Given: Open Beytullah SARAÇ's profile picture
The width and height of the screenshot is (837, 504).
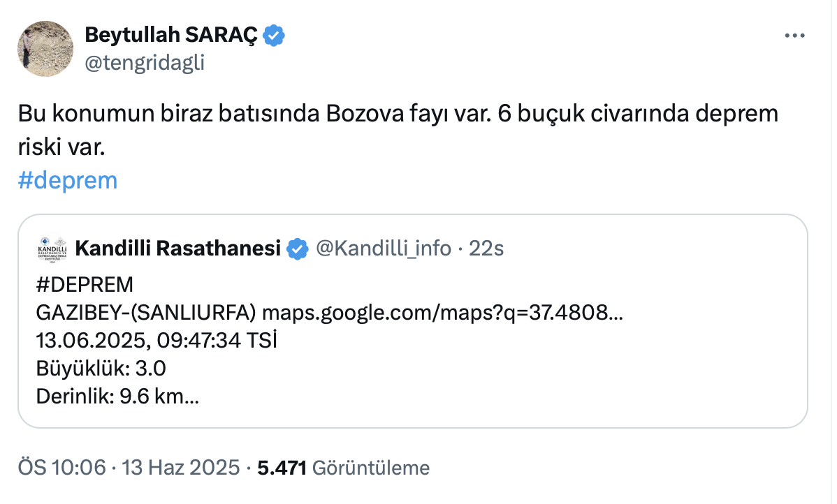Looking at the screenshot, I should point(45,48).
